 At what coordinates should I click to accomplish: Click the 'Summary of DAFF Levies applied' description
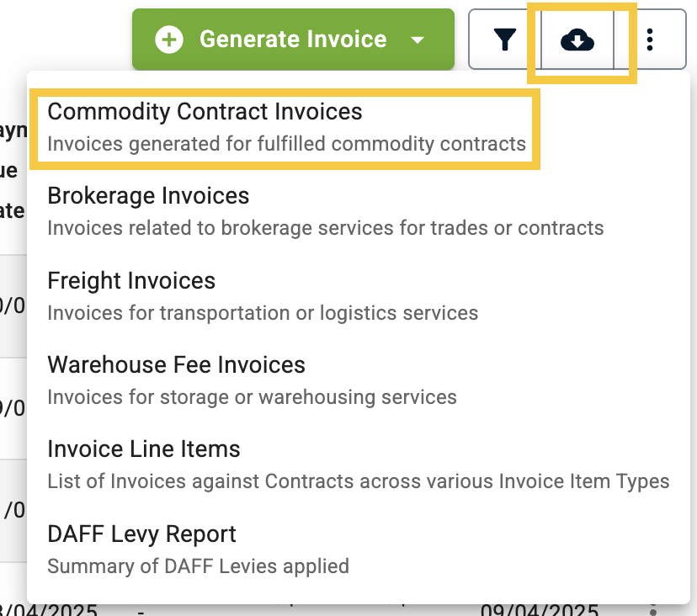[x=199, y=566]
